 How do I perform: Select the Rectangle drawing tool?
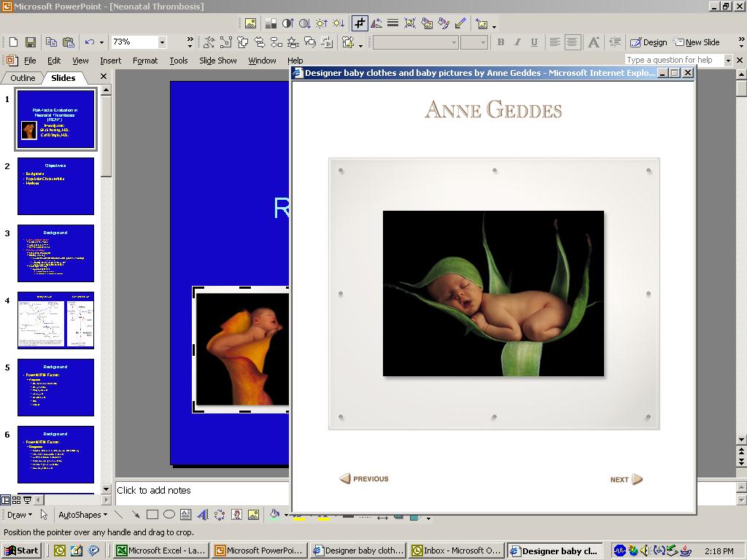point(152,515)
